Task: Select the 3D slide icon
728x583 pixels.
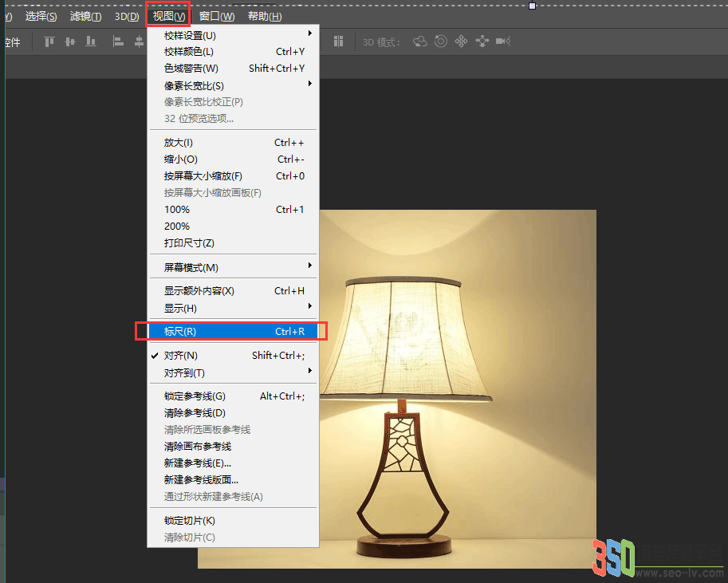Action: [x=482, y=41]
